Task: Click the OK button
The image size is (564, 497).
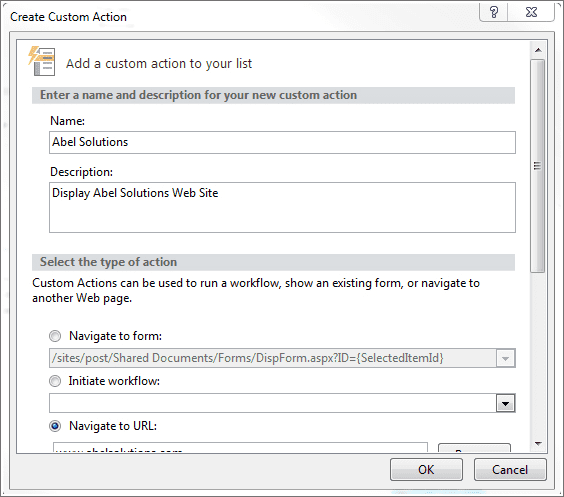Action: coord(426,469)
